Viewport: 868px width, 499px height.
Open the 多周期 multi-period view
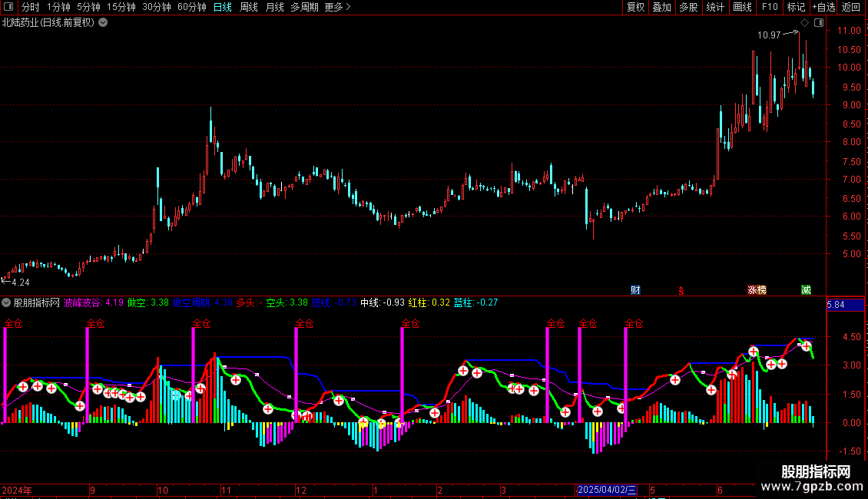click(x=304, y=7)
